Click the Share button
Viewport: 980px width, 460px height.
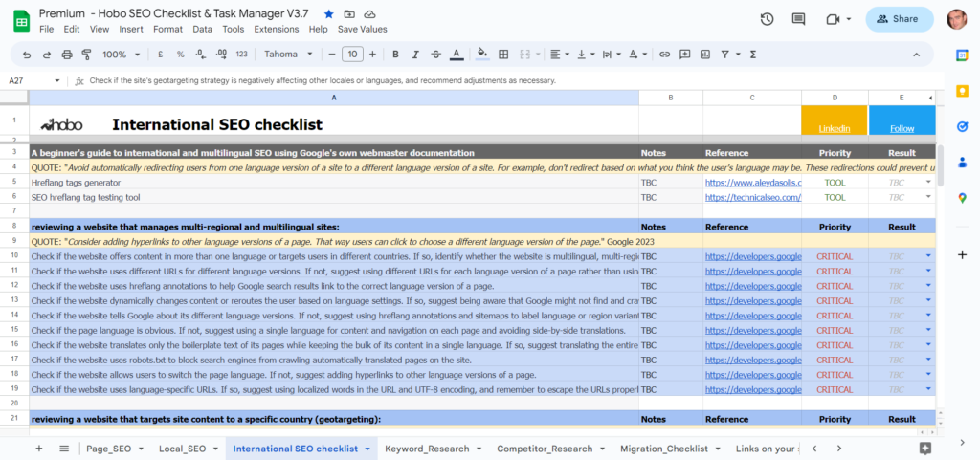pos(900,19)
